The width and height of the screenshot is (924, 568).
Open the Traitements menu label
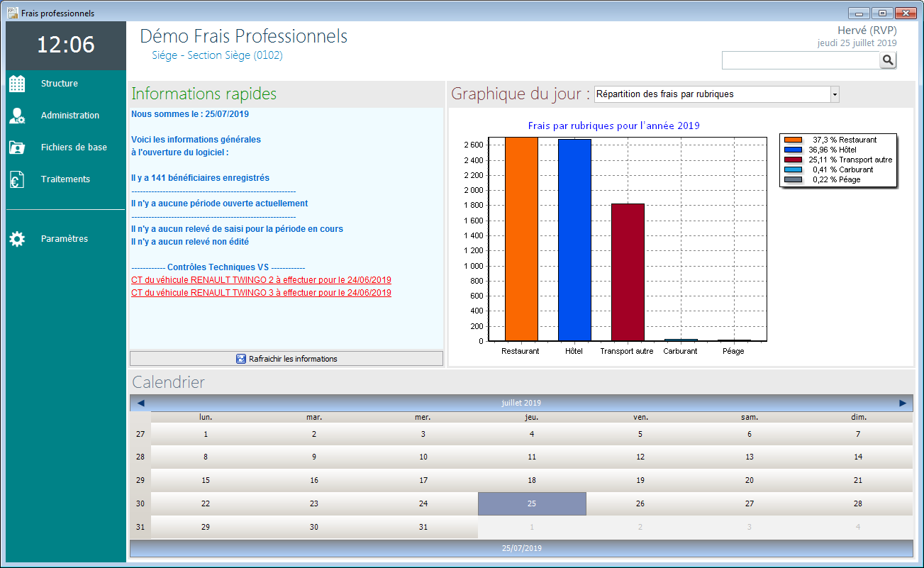pos(65,179)
